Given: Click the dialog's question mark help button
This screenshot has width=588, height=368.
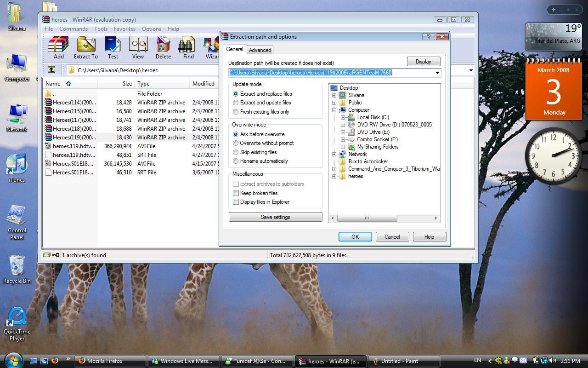Looking at the screenshot, I should pyautogui.click(x=428, y=36).
